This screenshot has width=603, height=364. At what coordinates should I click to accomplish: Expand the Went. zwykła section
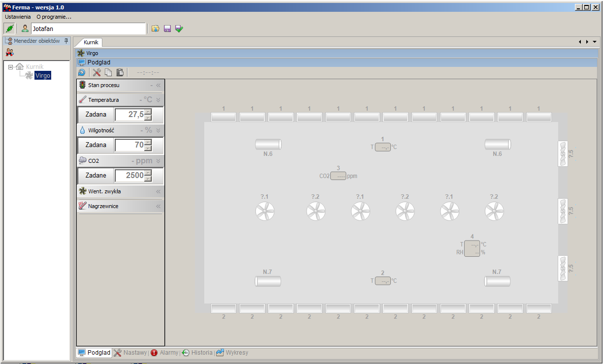pyautogui.click(x=159, y=191)
